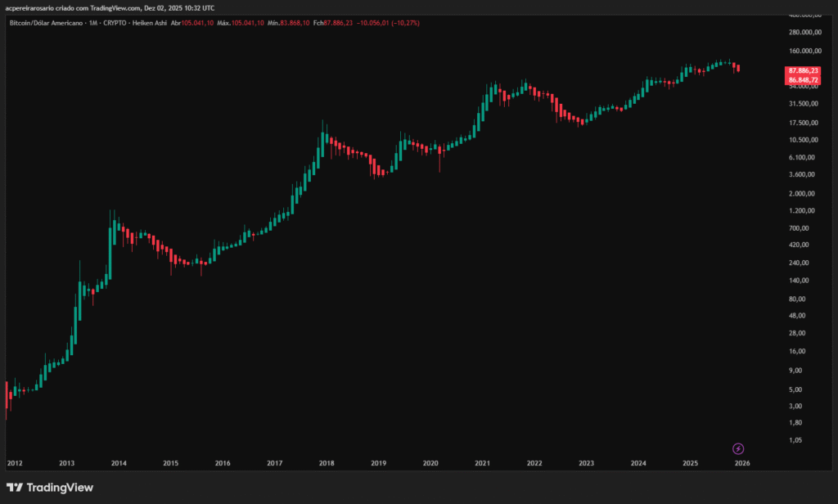The width and height of the screenshot is (838, 504).
Task: Click the red 86.848,72 price label
Action: [x=803, y=80]
